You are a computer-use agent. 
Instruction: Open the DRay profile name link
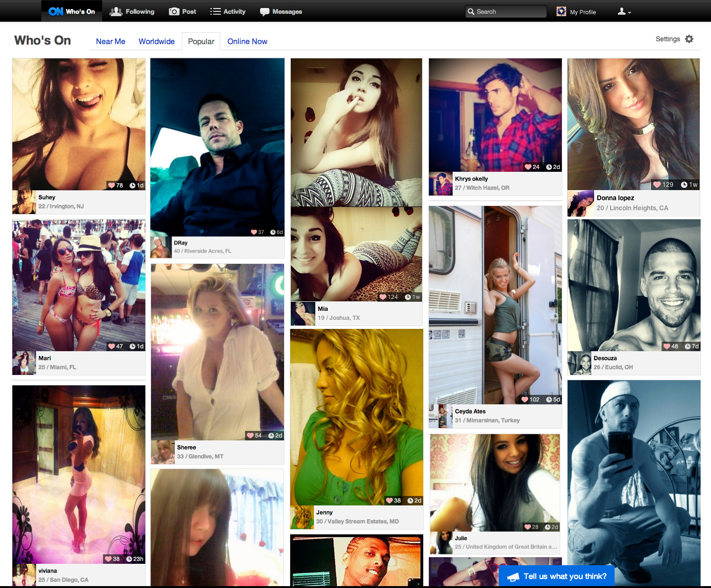(180, 243)
